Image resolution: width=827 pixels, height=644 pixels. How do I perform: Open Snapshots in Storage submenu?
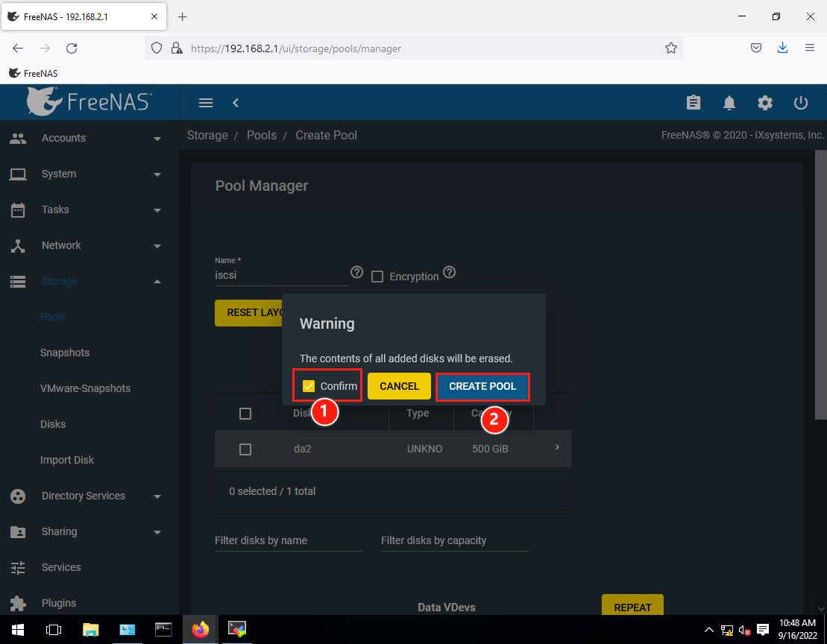pyautogui.click(x=65, y=353)
